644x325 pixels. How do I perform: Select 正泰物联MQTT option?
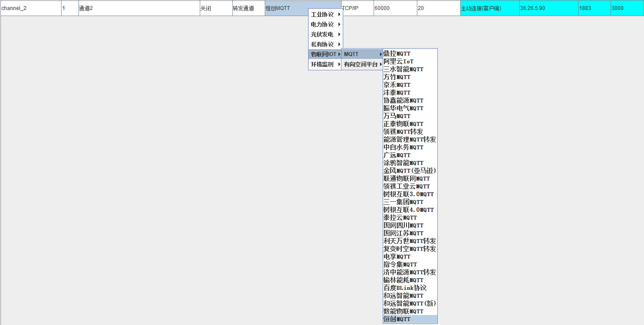[410, 124]
